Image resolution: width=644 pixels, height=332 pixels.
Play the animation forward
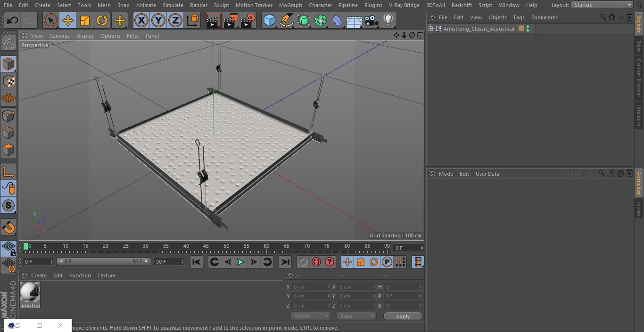[240, 262]
